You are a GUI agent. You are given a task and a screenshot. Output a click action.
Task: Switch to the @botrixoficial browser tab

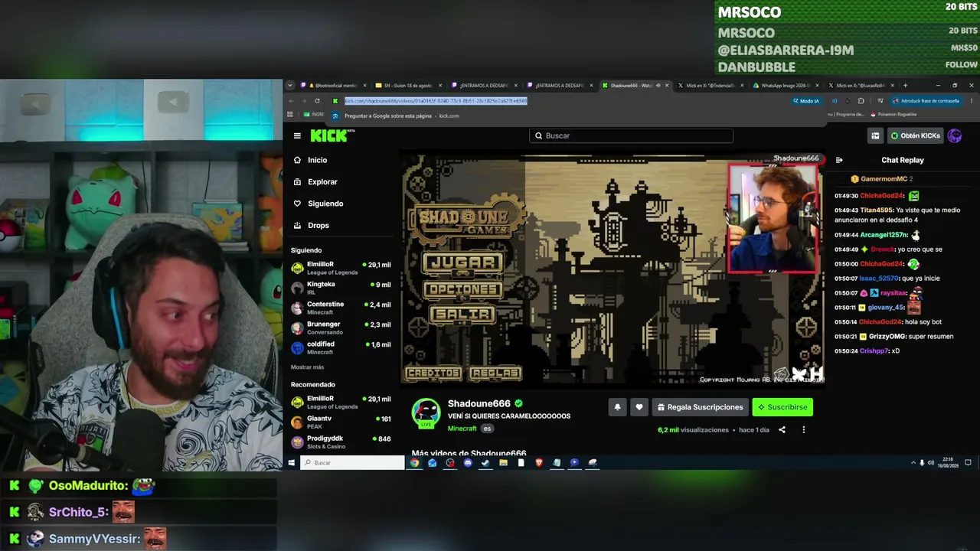(334, 86)
